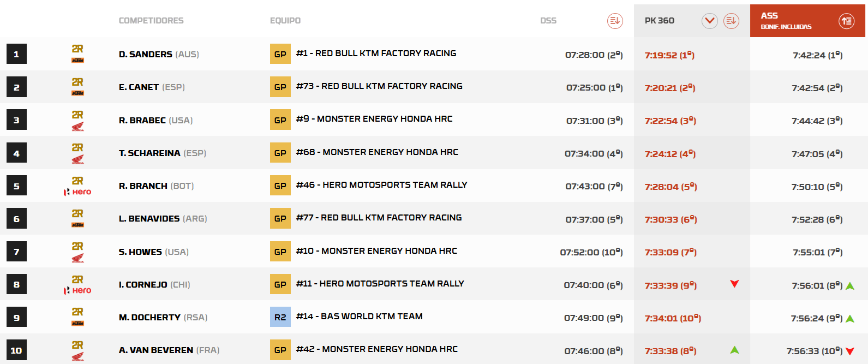
Task: Sort ascending by the ASS column icon
Action: point(846,21)
